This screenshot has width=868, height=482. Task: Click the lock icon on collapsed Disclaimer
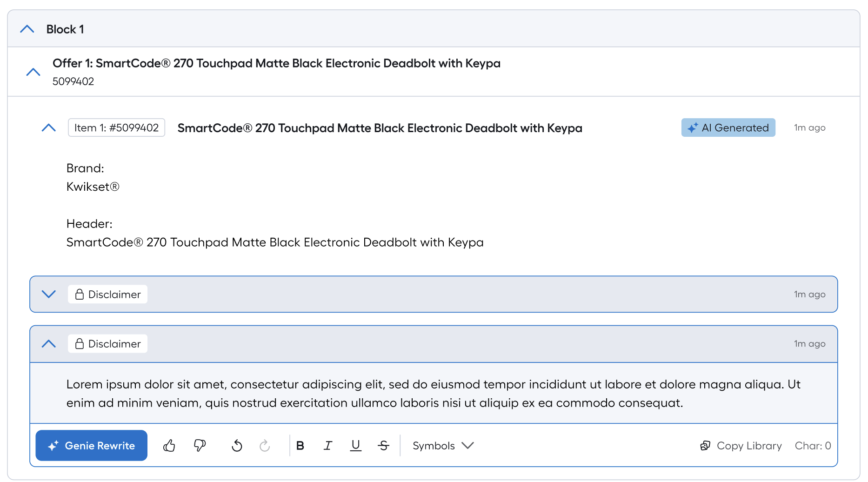80,294
